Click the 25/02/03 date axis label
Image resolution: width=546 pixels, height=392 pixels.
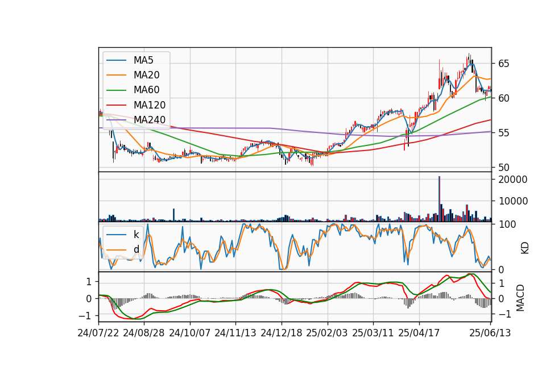327,333
